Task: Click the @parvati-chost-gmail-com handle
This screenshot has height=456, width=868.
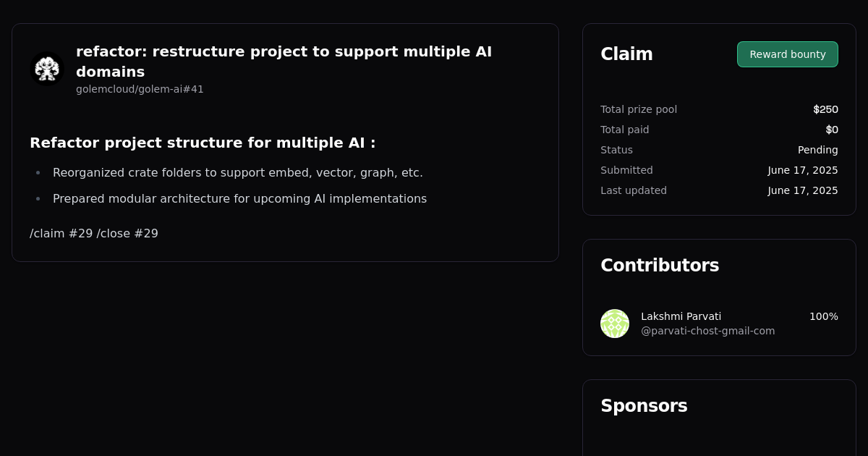Action: [707, 331]
